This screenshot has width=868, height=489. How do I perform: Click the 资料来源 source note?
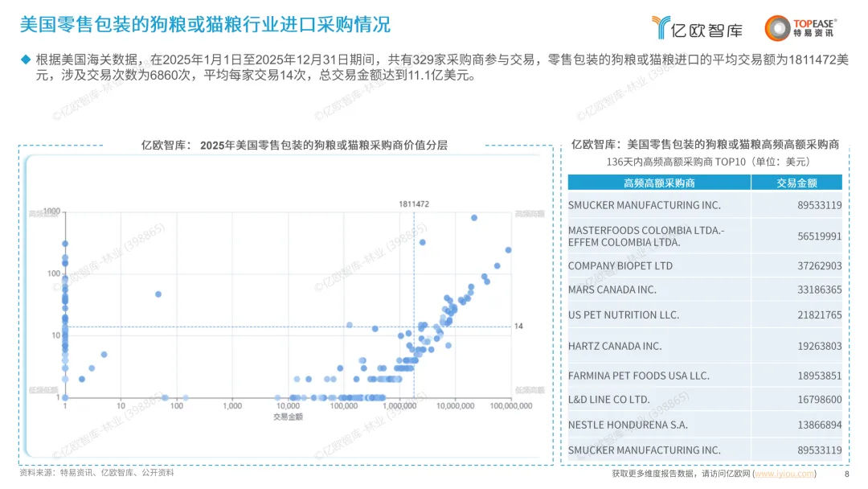click(x=97, y=472)
